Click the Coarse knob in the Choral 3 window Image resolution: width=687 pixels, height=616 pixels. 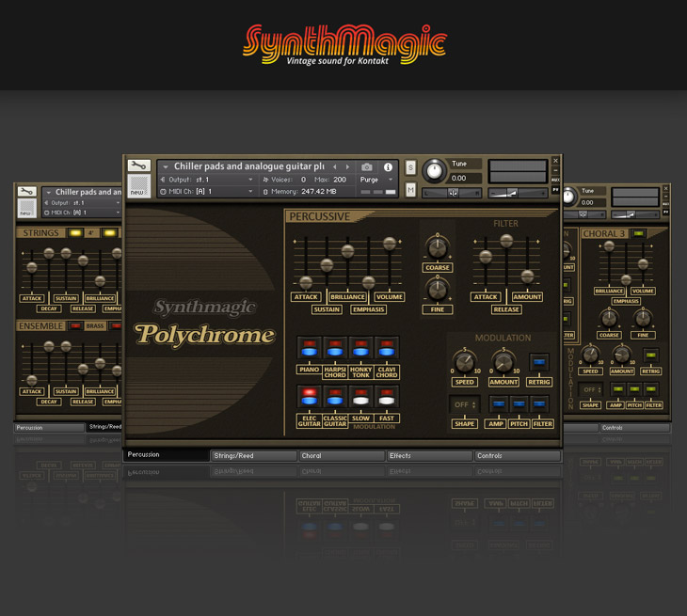pos(609,319)
